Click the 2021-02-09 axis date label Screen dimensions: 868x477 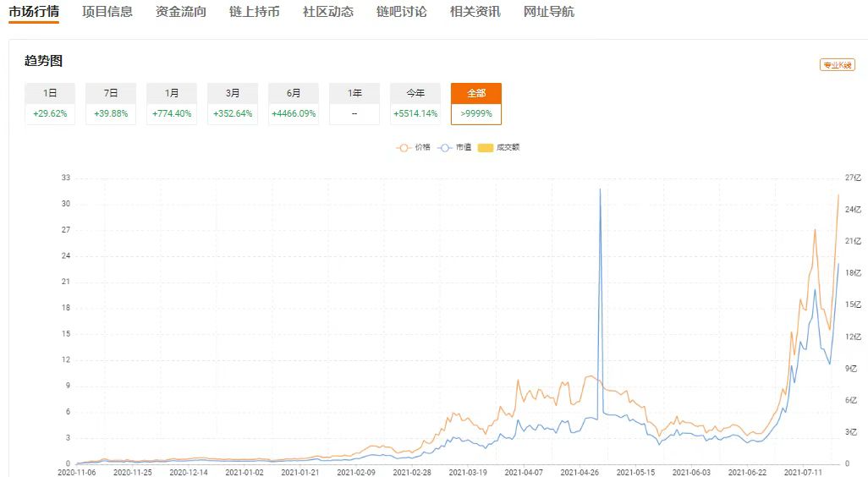click(356, 473)
